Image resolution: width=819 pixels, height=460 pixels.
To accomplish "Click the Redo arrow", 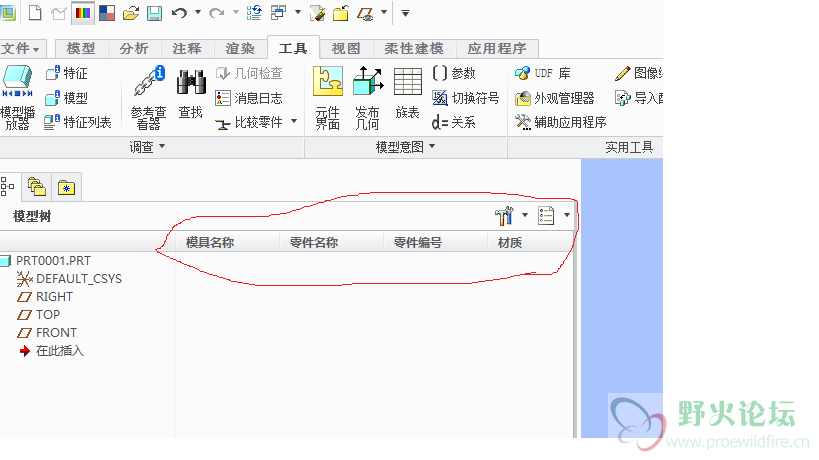I will (216, 13).
